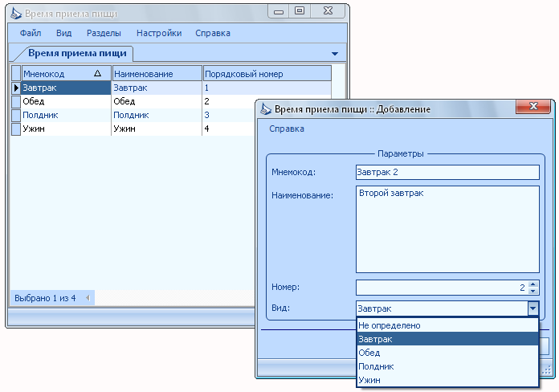Image resolution: width=559 pixels, height=392 pixels.
Task: Expand the tab list dropdown arrow
Action: click(334, 54)
